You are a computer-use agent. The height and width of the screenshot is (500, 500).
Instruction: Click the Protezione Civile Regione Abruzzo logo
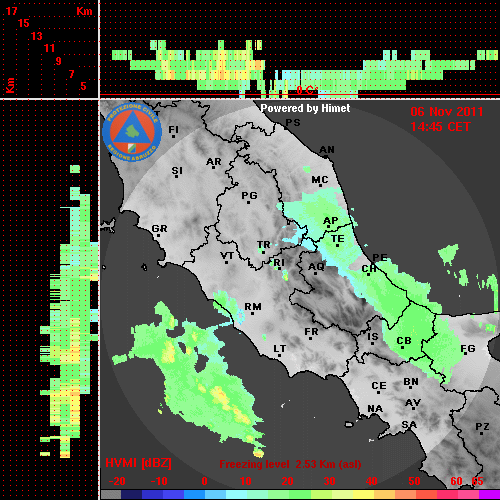[x=132, y=132]
